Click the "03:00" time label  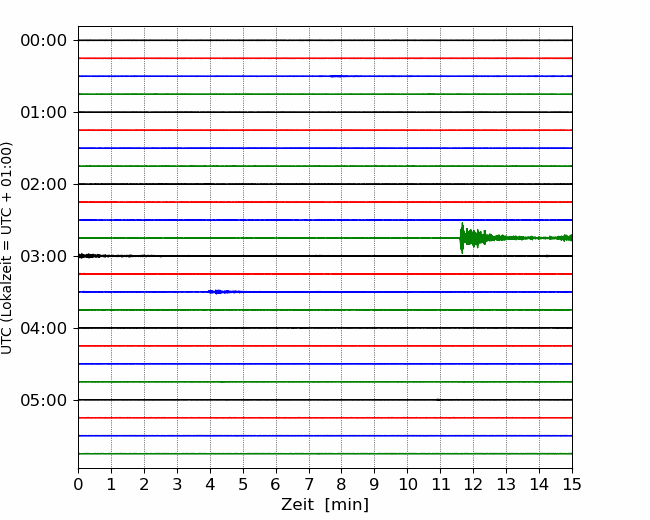click(43, 256)
